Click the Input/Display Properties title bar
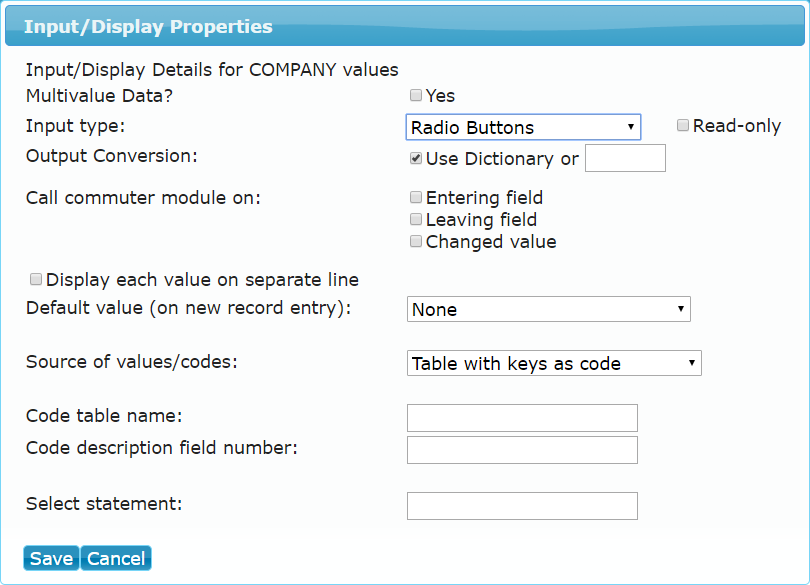The image size is (810, 585). [x=405, y=26]
